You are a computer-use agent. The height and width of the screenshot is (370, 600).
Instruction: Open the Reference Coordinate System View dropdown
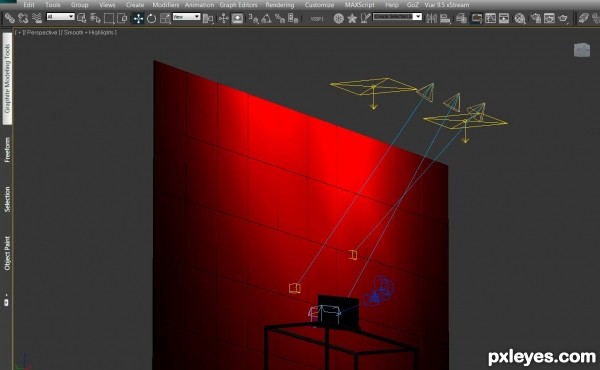(186, 16)
